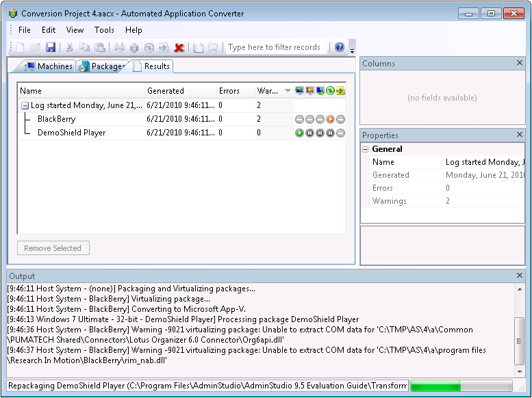Image resolution: width=532 pixels, height=398 pixels.
Task: Click the first monitor column header icon
Action: (299, 91)
